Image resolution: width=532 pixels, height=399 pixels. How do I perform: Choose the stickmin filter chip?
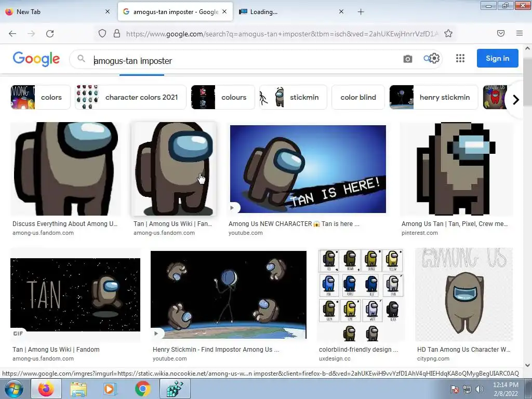293,97
